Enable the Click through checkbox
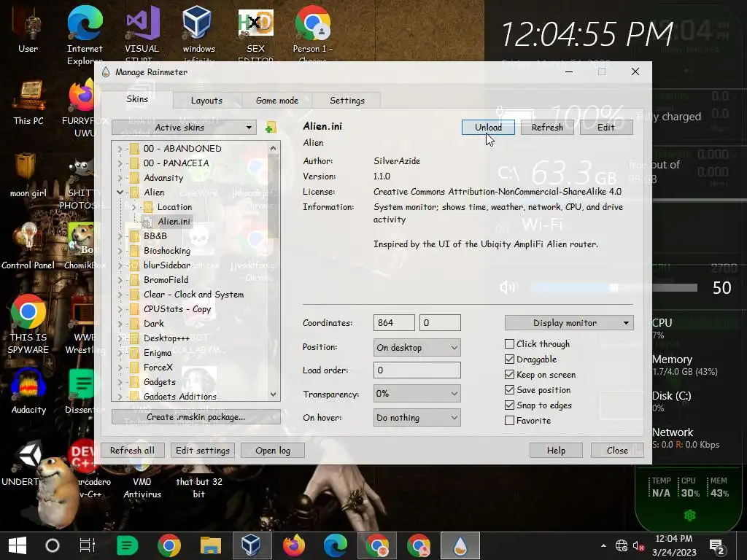The height and width of the screenshot is (560, 747). [x=509, y=344]
